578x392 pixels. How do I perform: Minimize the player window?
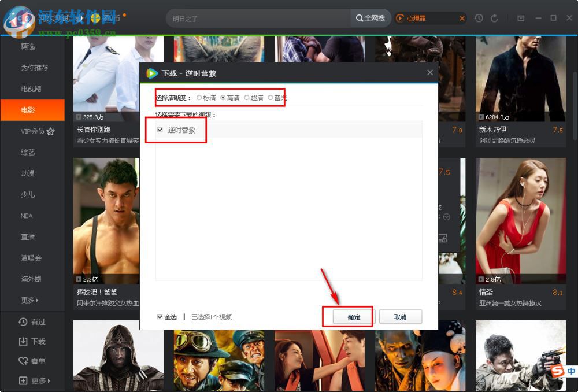pos(538,18)
